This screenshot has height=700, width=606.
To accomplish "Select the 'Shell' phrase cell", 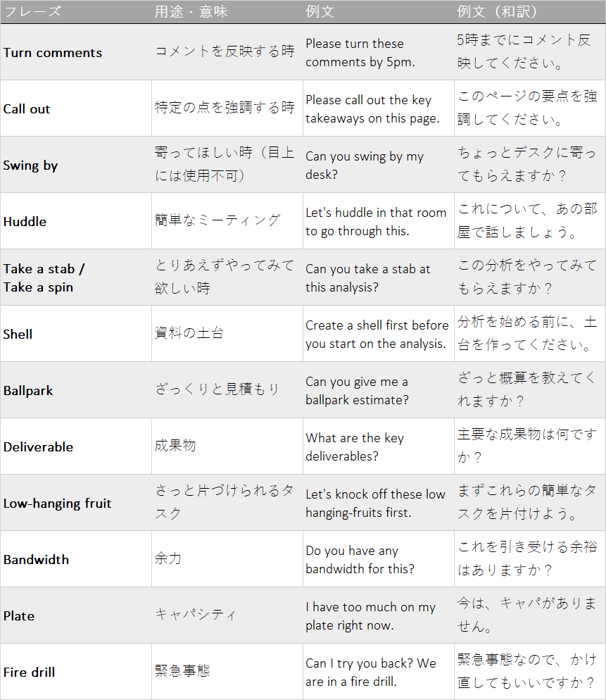I will pos(18,335).
